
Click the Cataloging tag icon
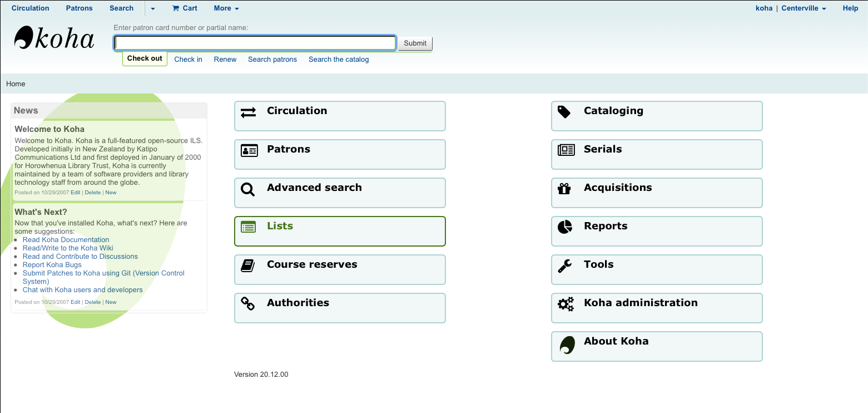pos(564,112)
